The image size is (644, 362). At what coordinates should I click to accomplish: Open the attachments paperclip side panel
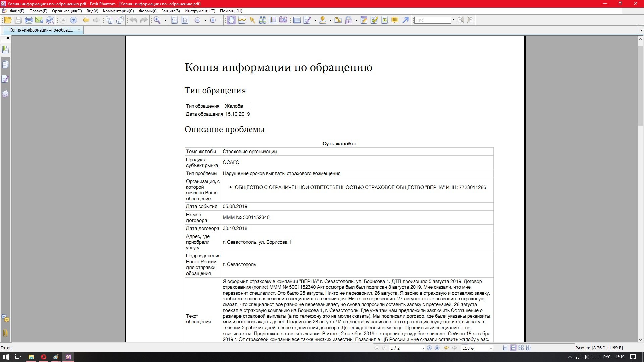coord(5,333)
